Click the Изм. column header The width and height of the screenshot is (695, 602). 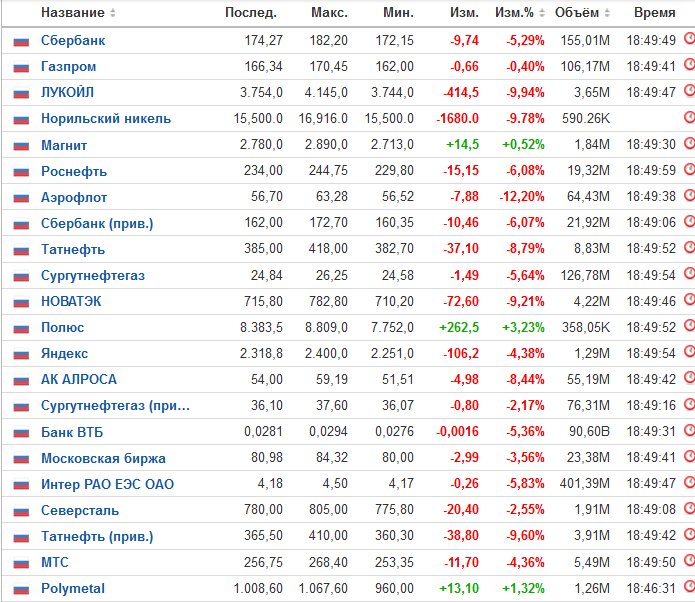point(464,12)
